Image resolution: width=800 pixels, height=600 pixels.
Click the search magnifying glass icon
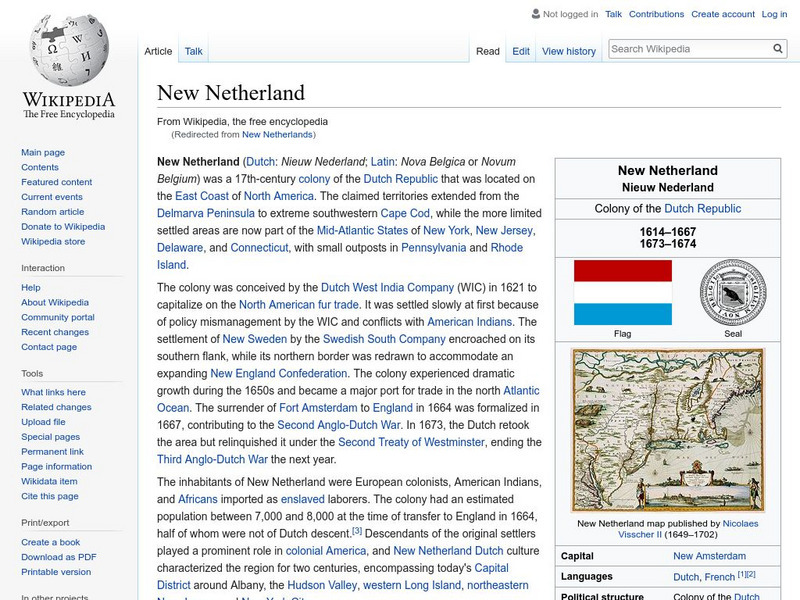point(777,46)
